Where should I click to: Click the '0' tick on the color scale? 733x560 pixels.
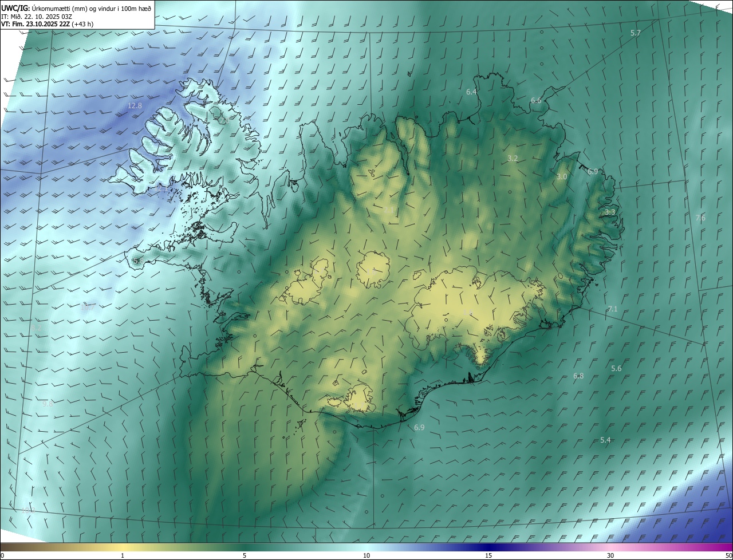click(x=2, y=556)
